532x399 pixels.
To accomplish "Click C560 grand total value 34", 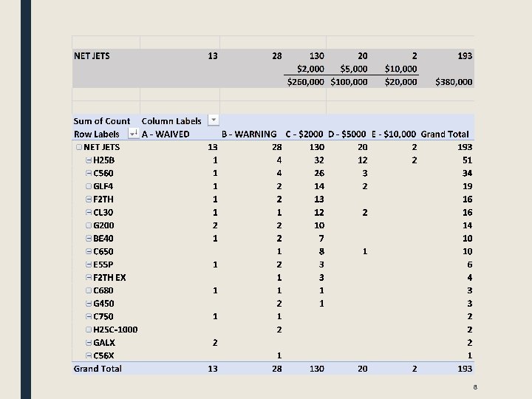I will (x=467, y=174).
